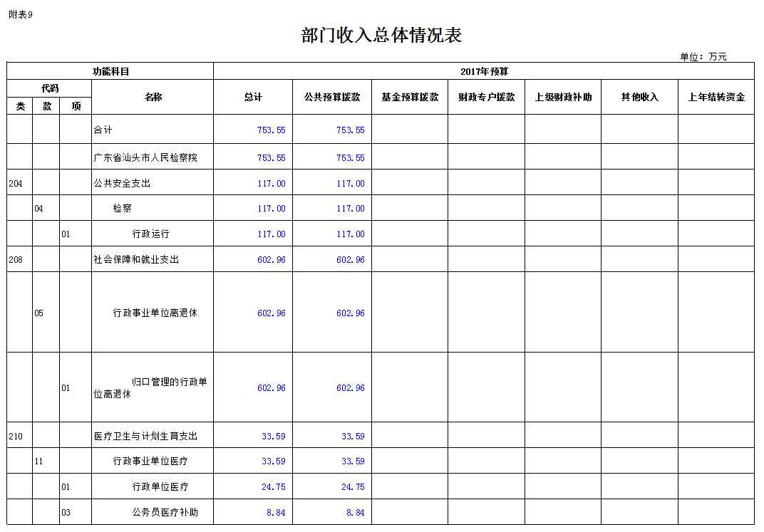Select the 社会保障和就业支出 name cell
Viewport: 764px width, 532px height.
[x=136, y=259]
